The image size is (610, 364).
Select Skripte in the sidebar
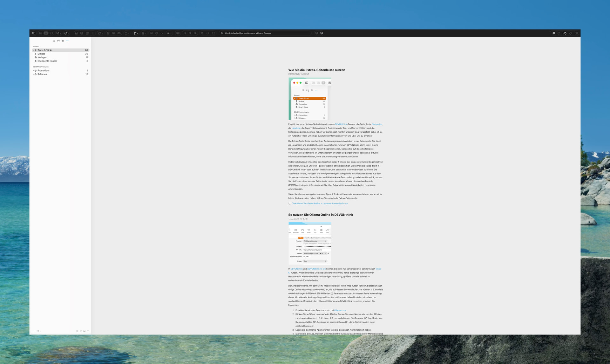[x=41, y=54]
